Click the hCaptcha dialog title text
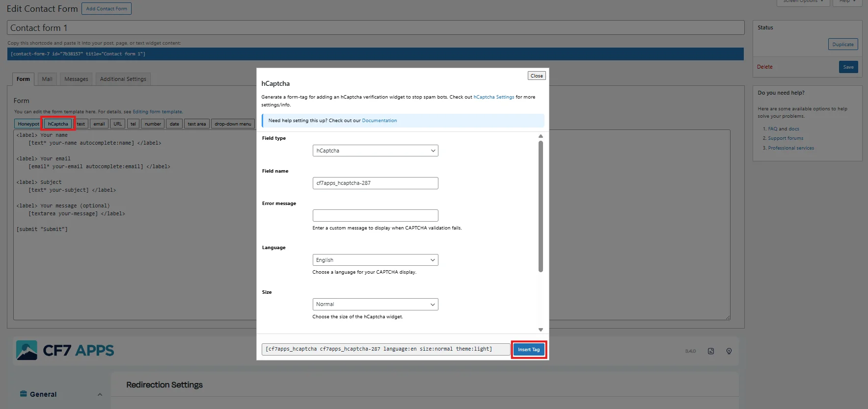Image resolution: width=868 pixels, height=409 pixels. pos(275,84)
